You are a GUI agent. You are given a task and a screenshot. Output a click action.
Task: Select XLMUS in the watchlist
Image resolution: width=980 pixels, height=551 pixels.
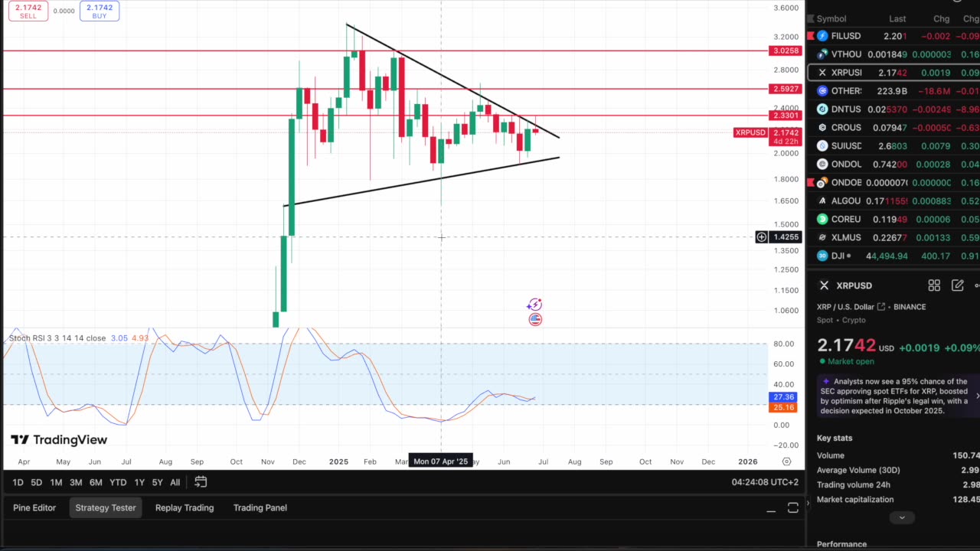(893, 238)
